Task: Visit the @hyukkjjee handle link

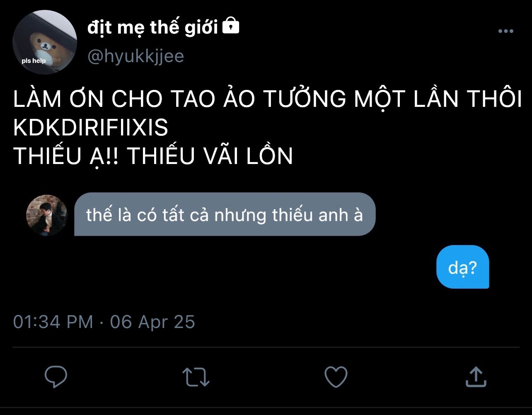Action: tap(135, 56)
